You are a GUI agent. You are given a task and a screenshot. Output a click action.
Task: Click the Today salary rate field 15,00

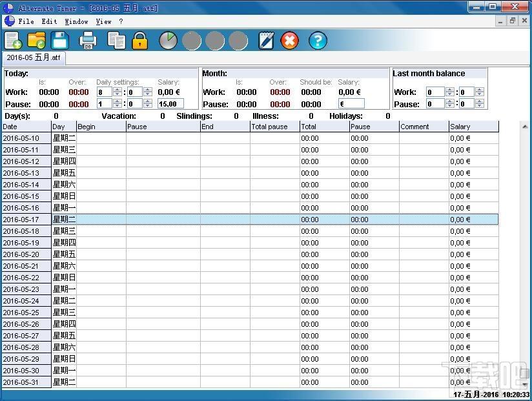pyautogui.click(x=170, y=104)
